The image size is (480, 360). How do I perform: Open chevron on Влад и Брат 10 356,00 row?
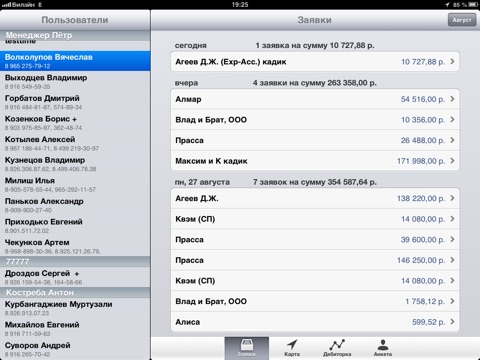click(x=452, y=119)
